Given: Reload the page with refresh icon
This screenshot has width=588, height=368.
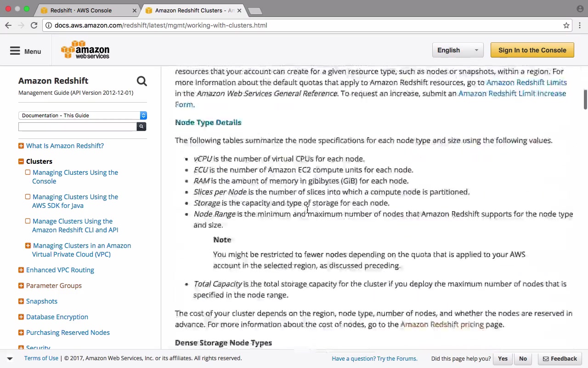Looking at the screenshot, I should 34,25.
